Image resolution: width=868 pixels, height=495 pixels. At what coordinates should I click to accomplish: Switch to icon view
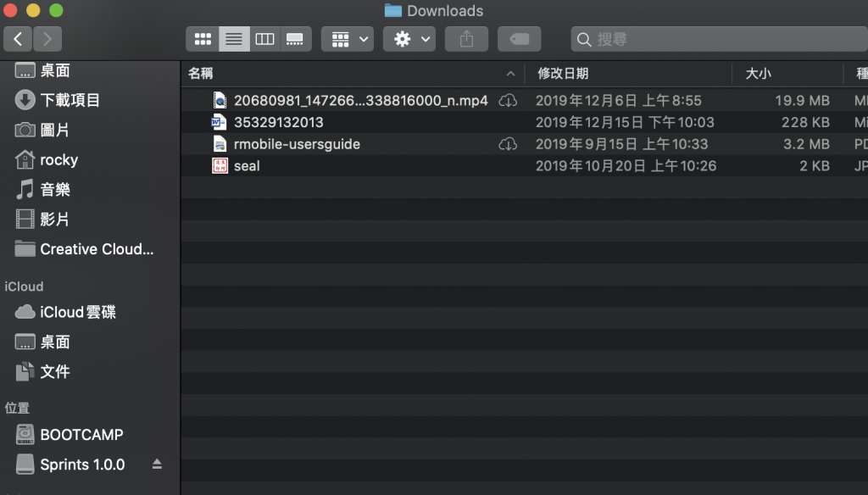click(203, 39)
